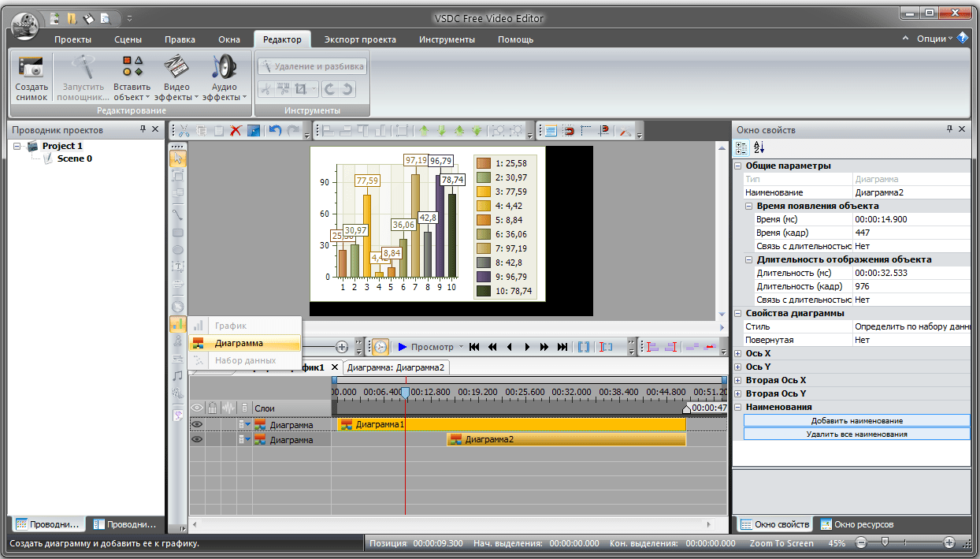Click the save icon in the quick access toolbar

tap(87, 17)
